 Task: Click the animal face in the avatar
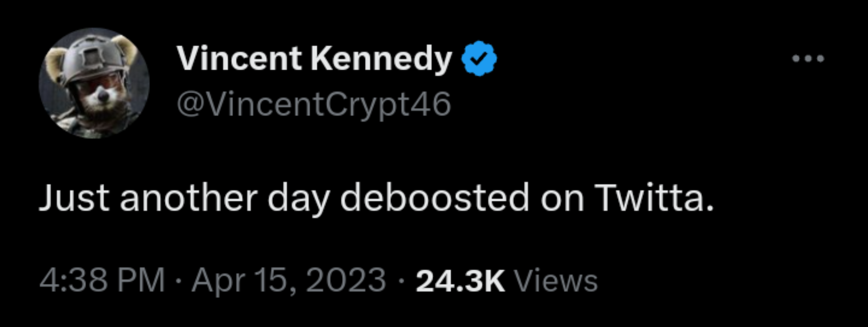pos(102,95)
